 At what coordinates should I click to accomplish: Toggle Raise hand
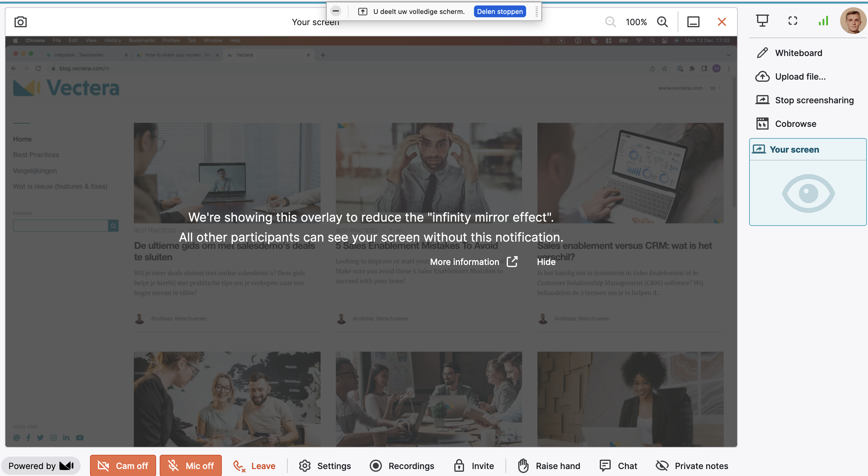[549, 466]
